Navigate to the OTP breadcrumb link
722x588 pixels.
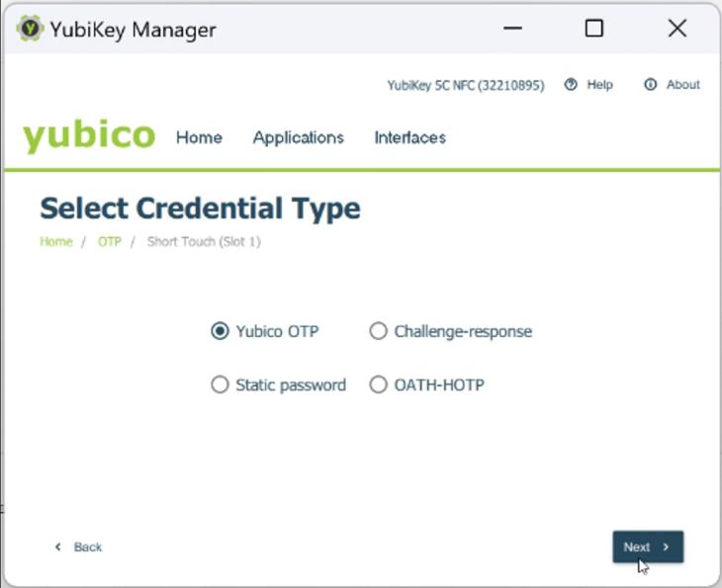(109, 241)
